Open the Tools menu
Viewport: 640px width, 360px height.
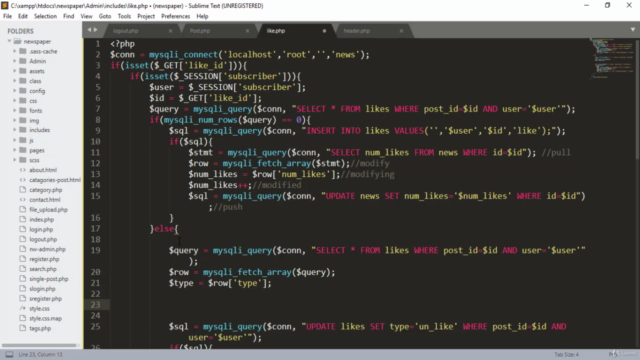(x=124, y=16)
